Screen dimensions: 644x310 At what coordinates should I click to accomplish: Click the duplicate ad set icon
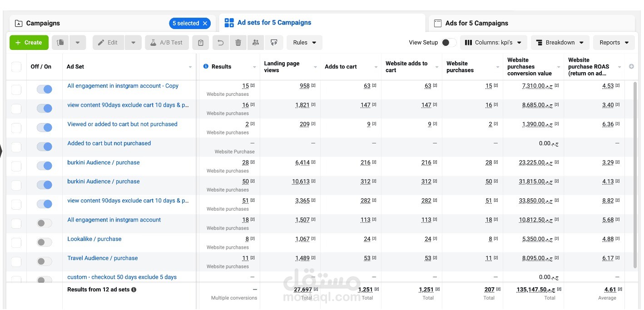(60, 43)
